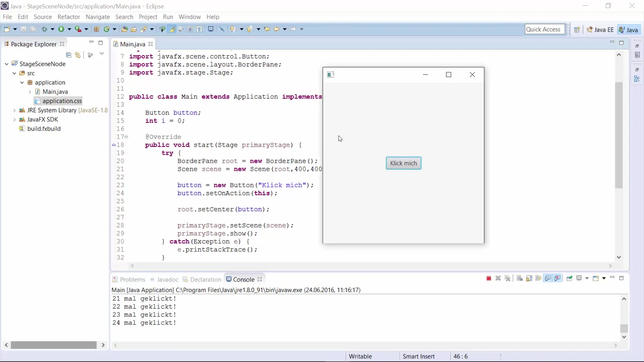Click Package Explorer horizontal scrollbar thumb
Viewport: 644px width, 362px height.
pos(54,345)
